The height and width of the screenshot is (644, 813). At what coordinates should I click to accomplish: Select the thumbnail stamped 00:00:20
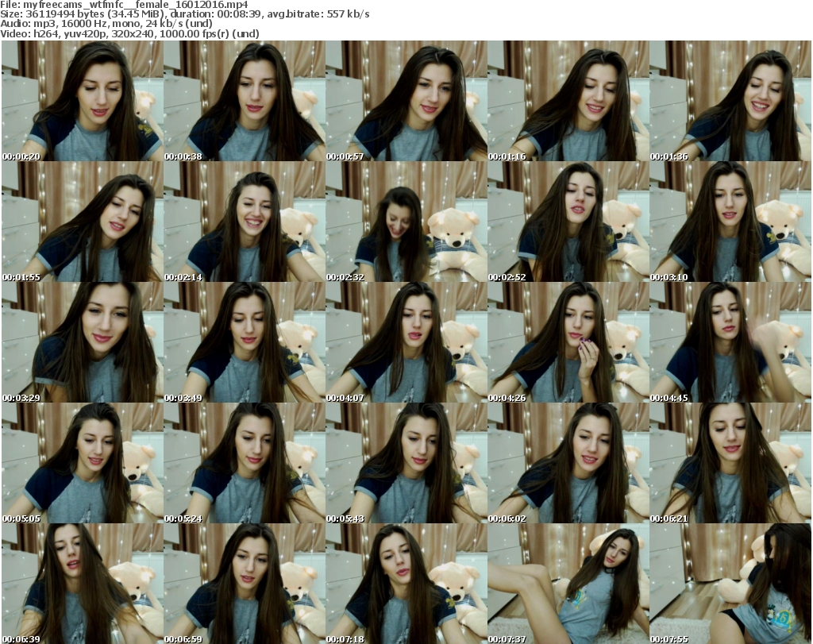pyautogui.click(x=82, y=101)
